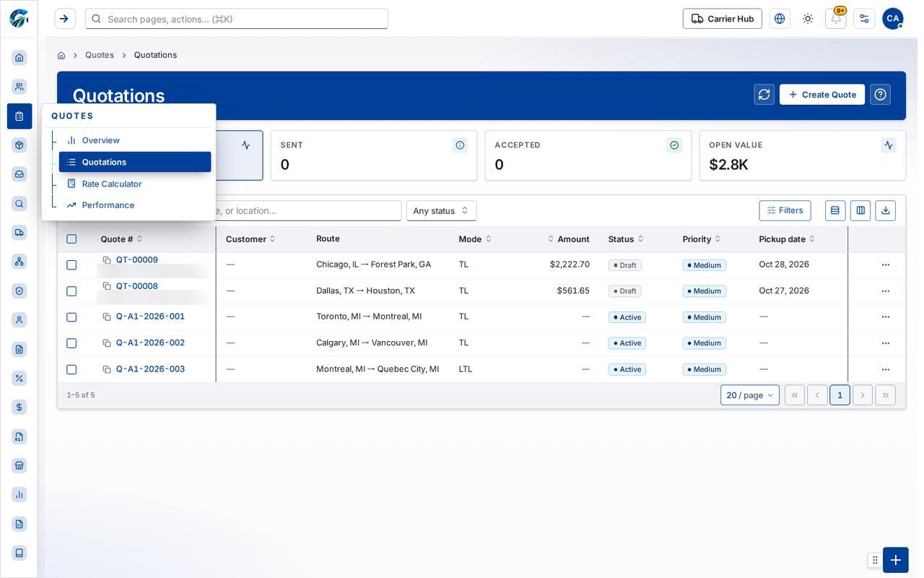The width and height of the screenshot is (924, 578).
Task: Open the column settings icon in table toolbar
Action: (x=860, y=210)
